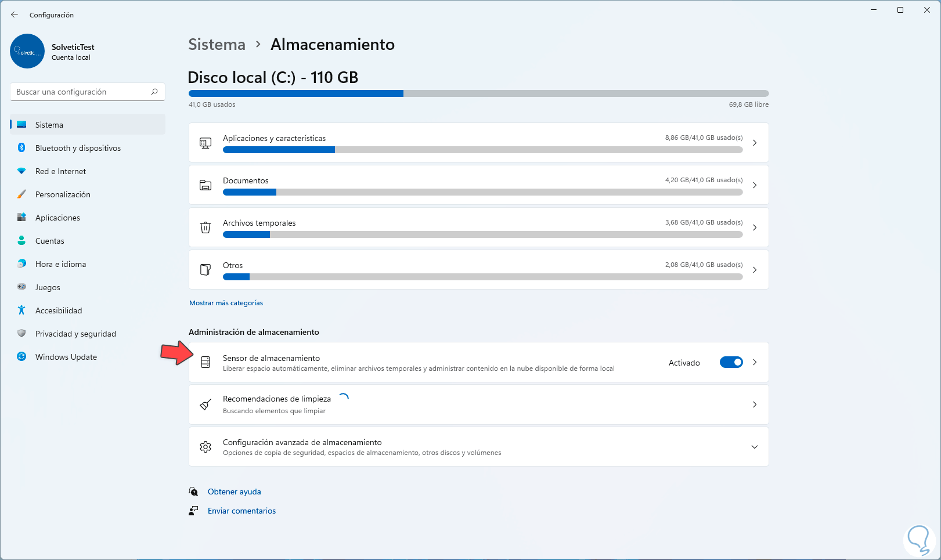Open Privacidad y seguridad section
The image size is (941, 560).
click(75, 334)
